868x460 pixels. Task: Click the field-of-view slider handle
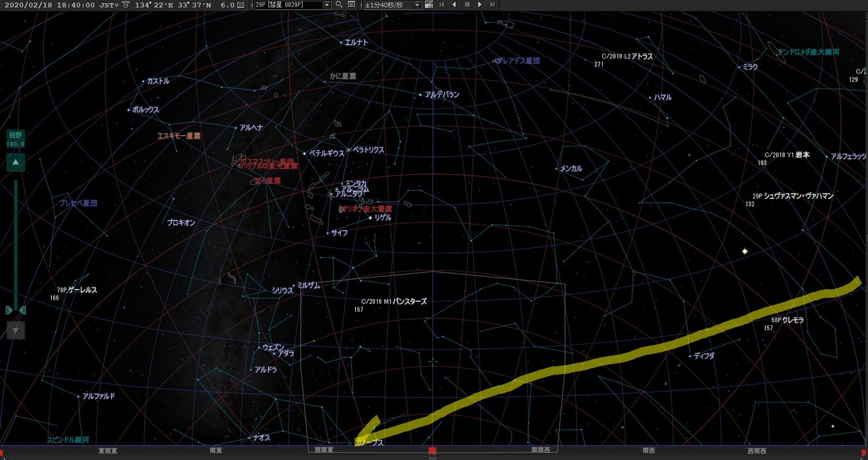pyautogui.click(x=15, y=310)
